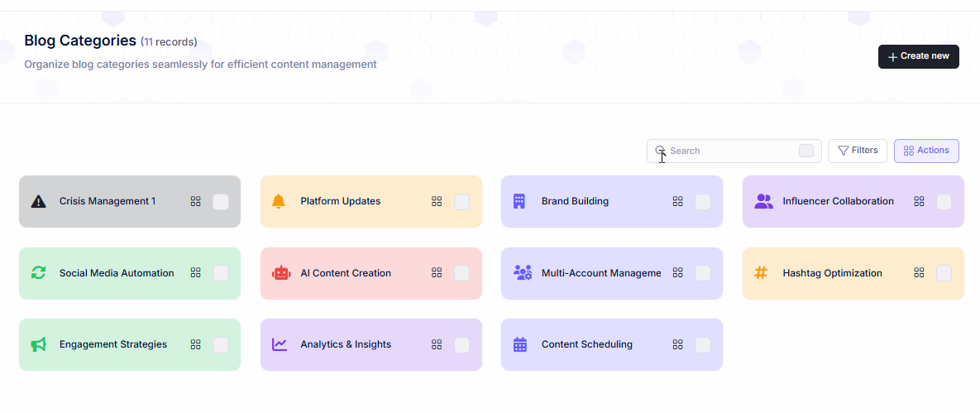Click the Analytics & Insights chart icon
The height and width of the screenshot is (413, 980).
[280, 344]
